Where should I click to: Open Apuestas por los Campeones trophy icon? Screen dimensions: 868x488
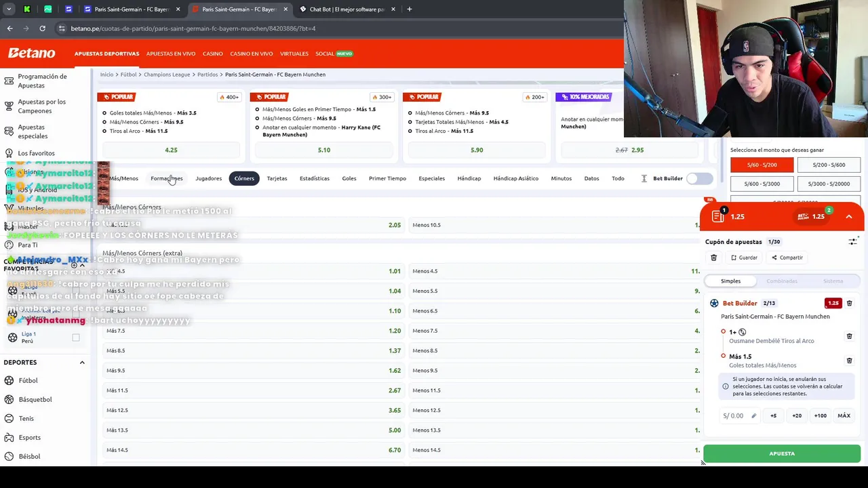(x=9, y=106)
